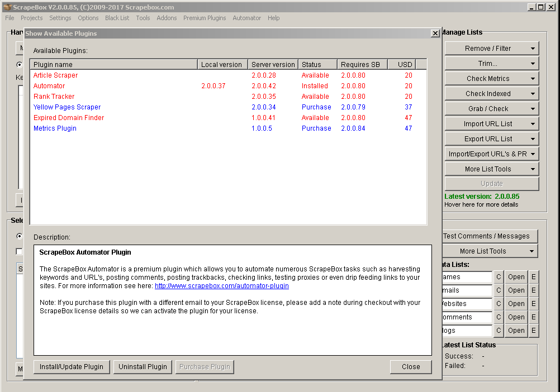Click the ScrapeBox title bar app icon

tap(7, 7)
